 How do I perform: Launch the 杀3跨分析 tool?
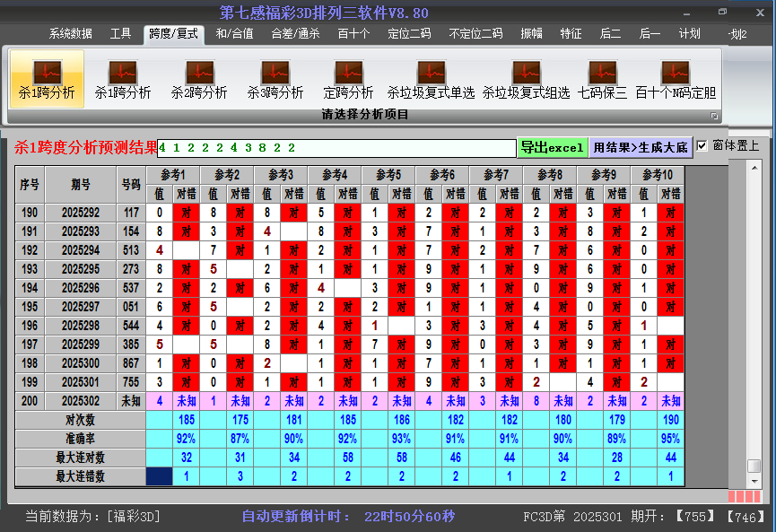pyautogui.click(x=275, y=78)
